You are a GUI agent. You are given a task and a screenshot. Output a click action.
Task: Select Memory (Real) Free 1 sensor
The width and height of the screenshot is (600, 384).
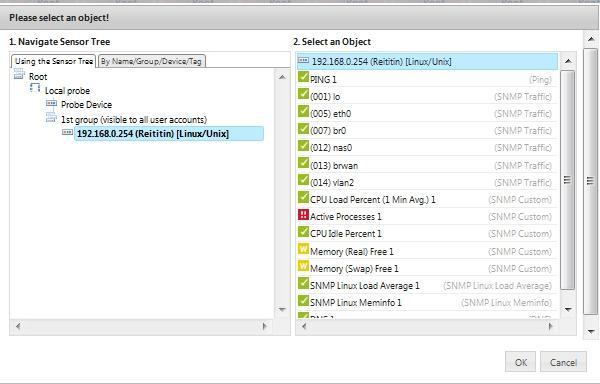(427, 251)
